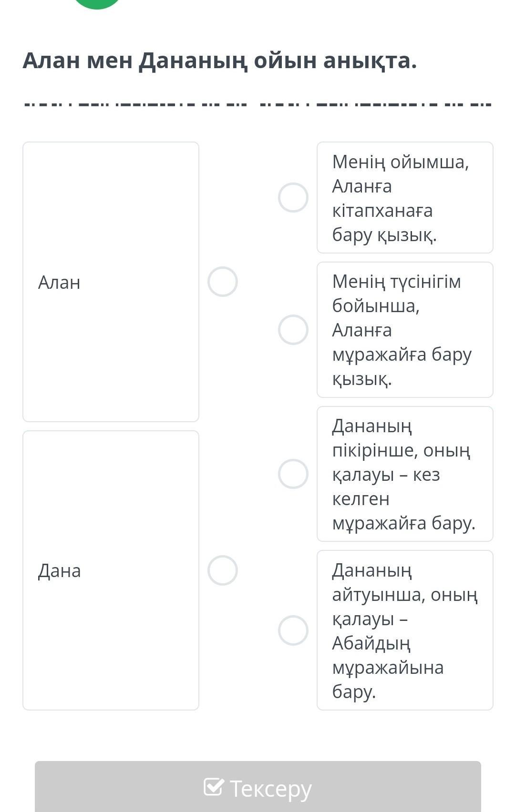Select circle for 'Аланға мұражайға бару қызық'
Screen dimensions: 515x812
293,330
